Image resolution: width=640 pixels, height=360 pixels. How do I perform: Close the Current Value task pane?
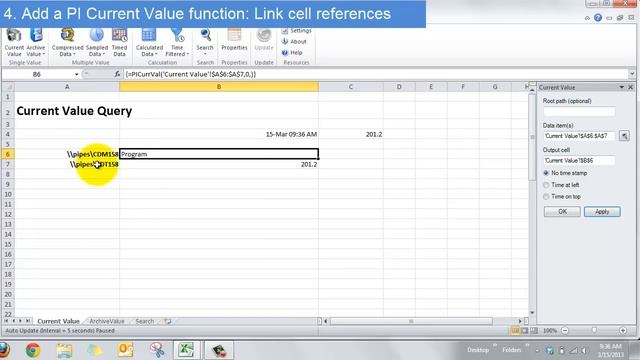631,87
